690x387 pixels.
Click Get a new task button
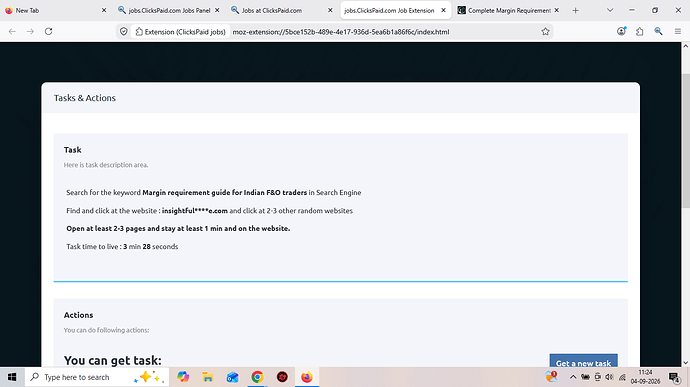584,361
